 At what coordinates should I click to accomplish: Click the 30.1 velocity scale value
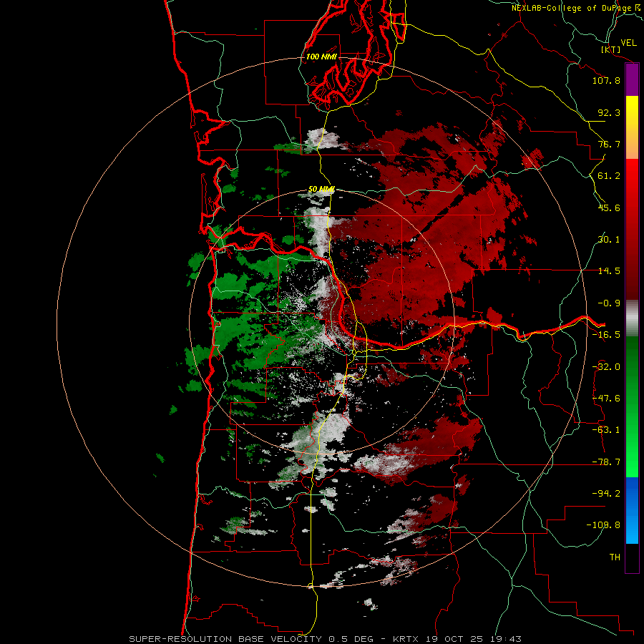[609, 240]
